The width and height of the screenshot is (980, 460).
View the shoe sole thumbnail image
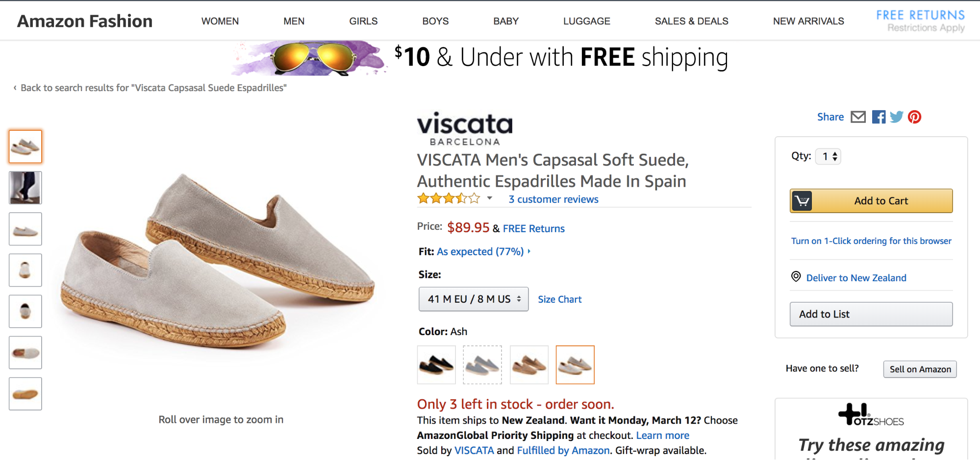[x=25, y=394]
